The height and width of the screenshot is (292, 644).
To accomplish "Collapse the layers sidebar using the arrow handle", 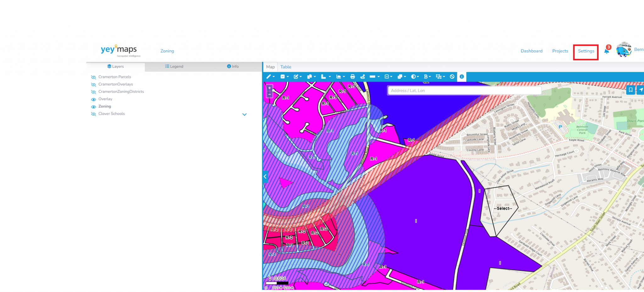I will [265, 176].
